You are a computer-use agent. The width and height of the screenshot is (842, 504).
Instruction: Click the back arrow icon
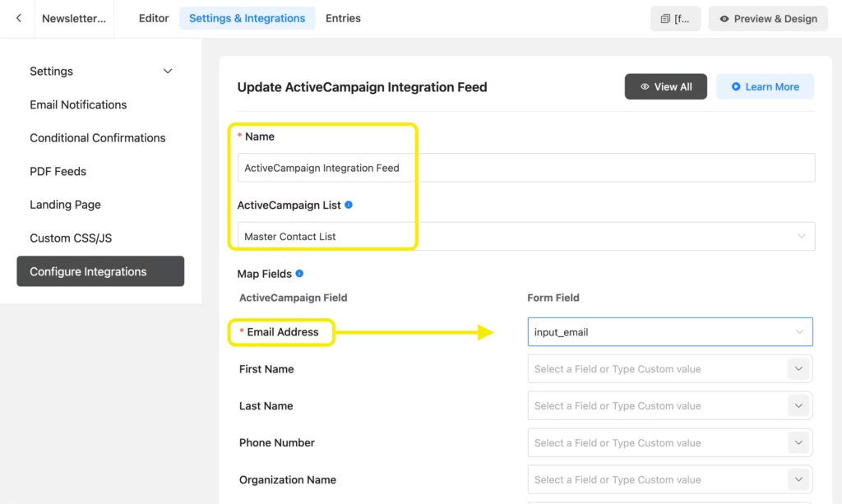pos(19,18)
